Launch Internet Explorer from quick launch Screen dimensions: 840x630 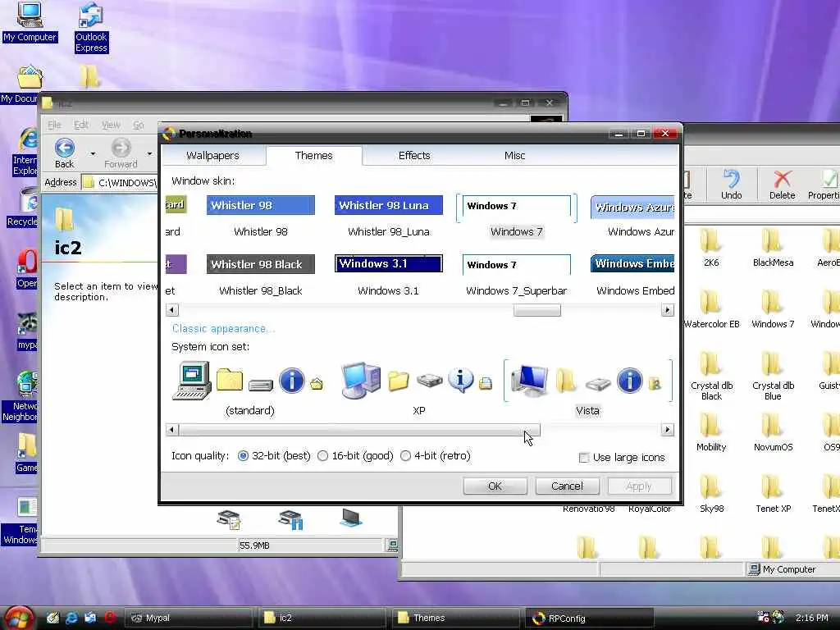click(71, 618)
